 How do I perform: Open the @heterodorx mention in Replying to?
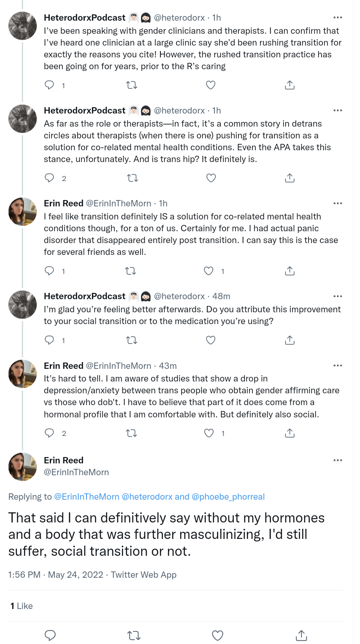[x=147, y=497]
